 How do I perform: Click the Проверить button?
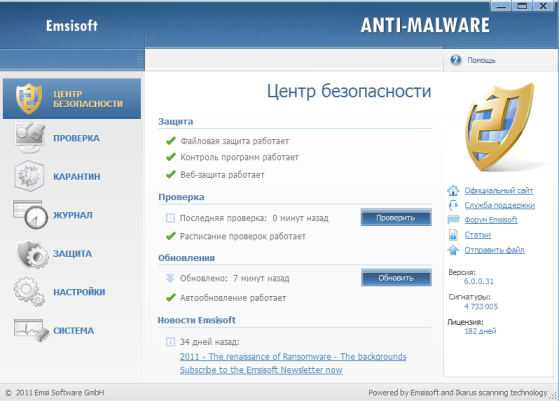click(x=396, y=217)
